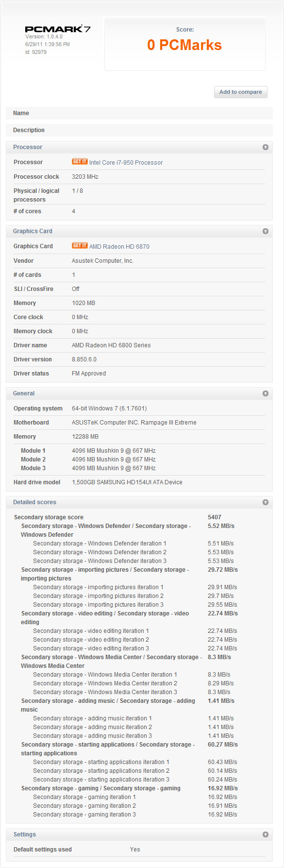Open the Intel Core i7-950 Processor link
The width and height of the screenshot is (284, 868).
126,163
